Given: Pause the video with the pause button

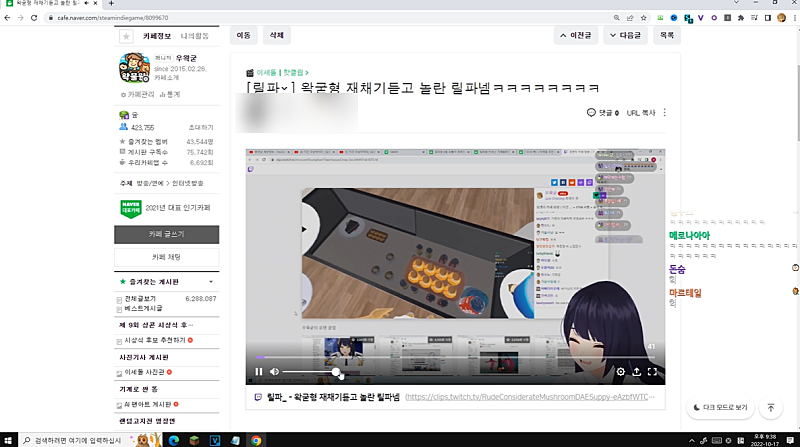Looking at the screenshot, I should point(259,371).
